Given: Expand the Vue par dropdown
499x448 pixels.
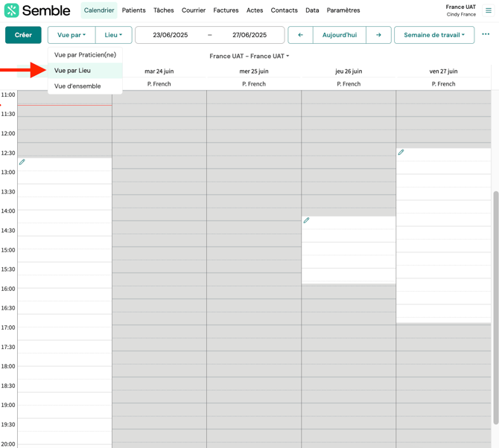Looking at the screenshot, I should [x=71, y=35].
